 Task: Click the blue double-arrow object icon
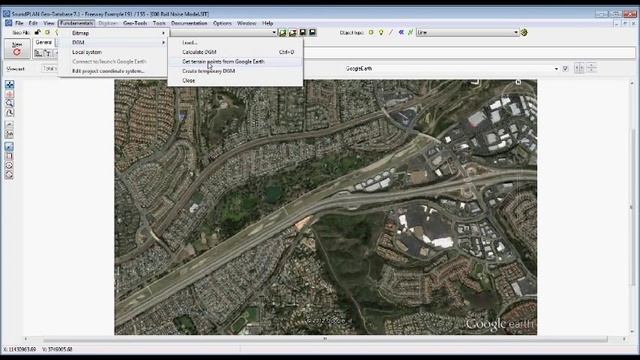click(401, 32)
